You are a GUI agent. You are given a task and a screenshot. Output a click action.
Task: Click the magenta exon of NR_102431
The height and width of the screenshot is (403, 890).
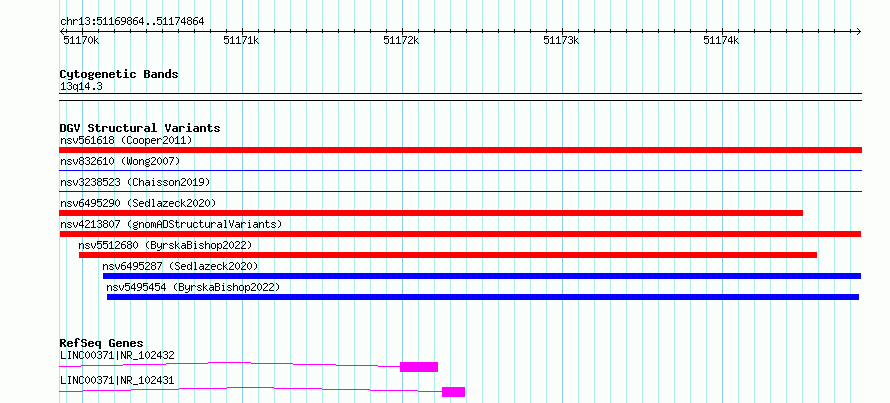pyautogui.click(x=454, y=392)
